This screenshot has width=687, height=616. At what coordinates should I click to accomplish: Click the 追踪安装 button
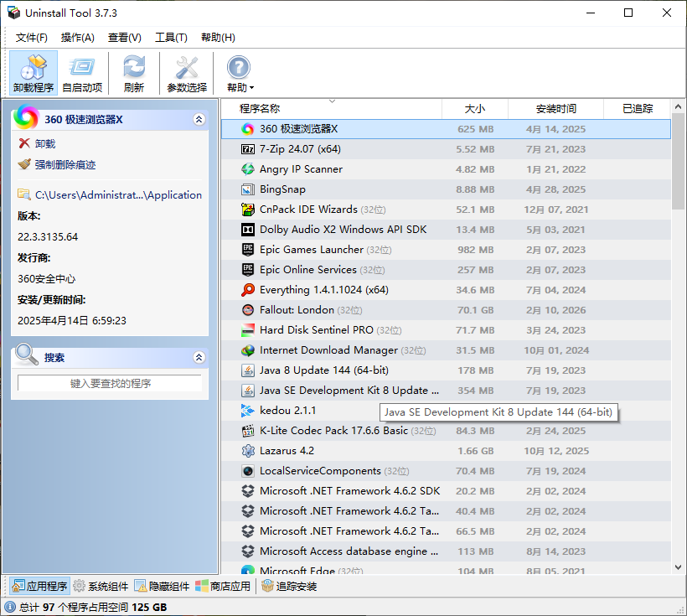pyautogui.click(x=289, y=586)
